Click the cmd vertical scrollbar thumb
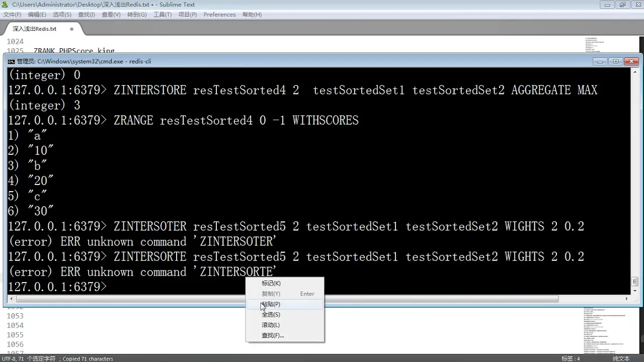Viewport: 644px width, 362px height. tap(635, 282)
